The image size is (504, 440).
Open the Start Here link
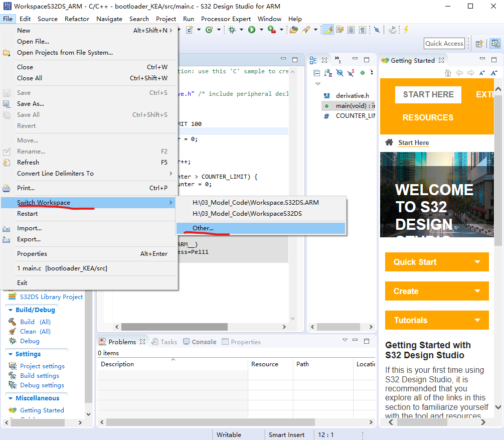[x=413, y=142]
